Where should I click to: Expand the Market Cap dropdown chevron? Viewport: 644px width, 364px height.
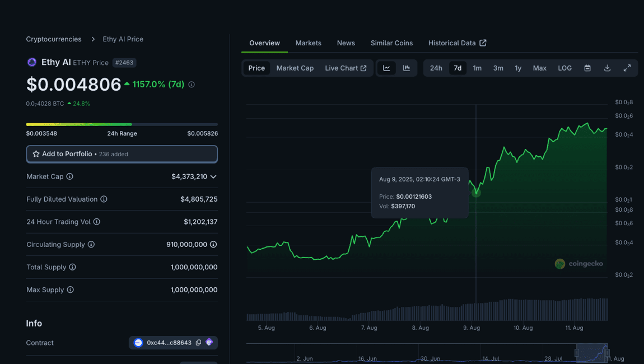pos(213,176)
